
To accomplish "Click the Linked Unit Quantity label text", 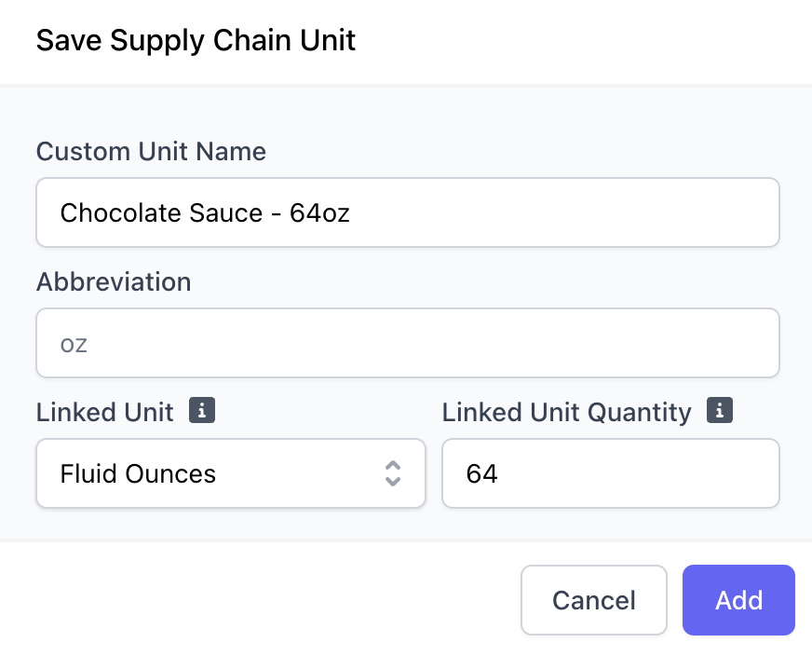I will [566, 413].
